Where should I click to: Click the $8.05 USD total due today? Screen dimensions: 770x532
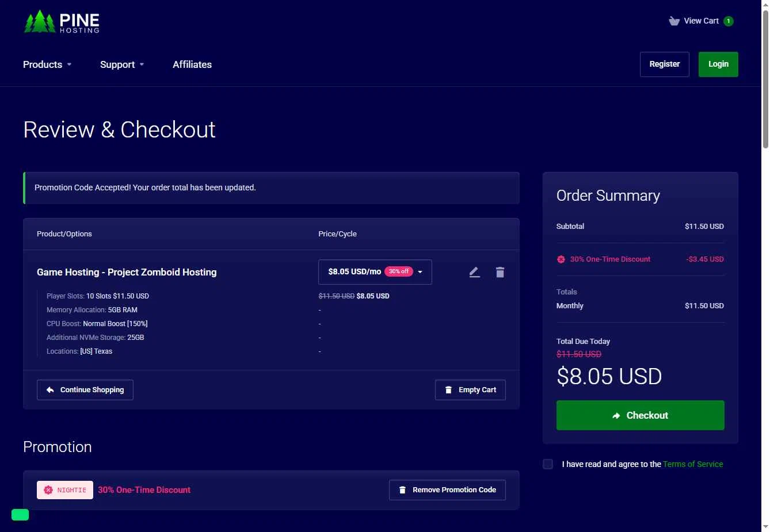tap(609, 377)
